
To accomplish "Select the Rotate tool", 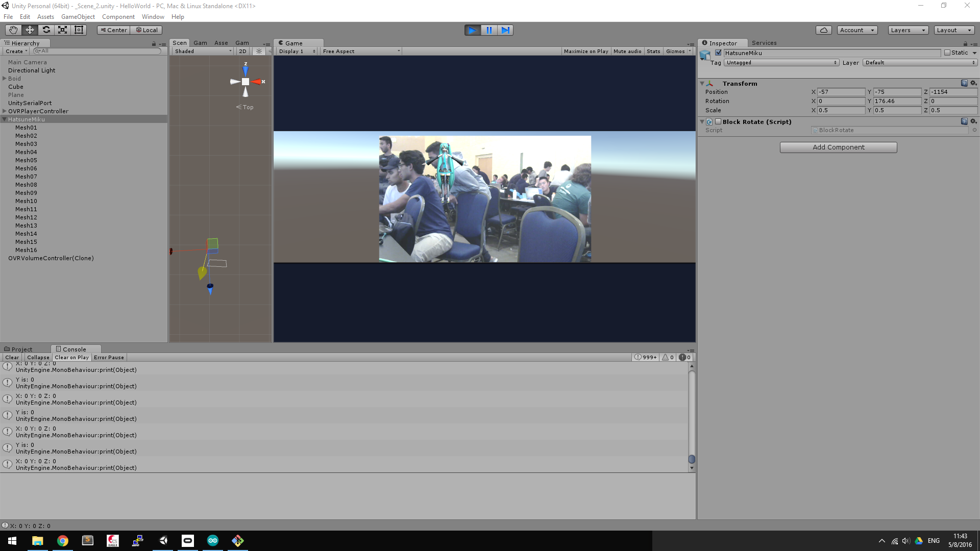I will pyautogui.click(x=46, y=30).
